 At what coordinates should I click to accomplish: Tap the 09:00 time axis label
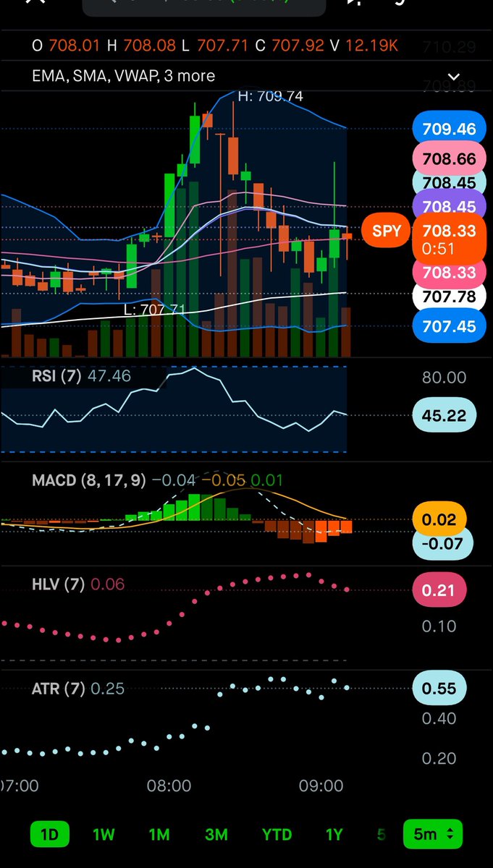pyautogui.click(x=321, y=786)
